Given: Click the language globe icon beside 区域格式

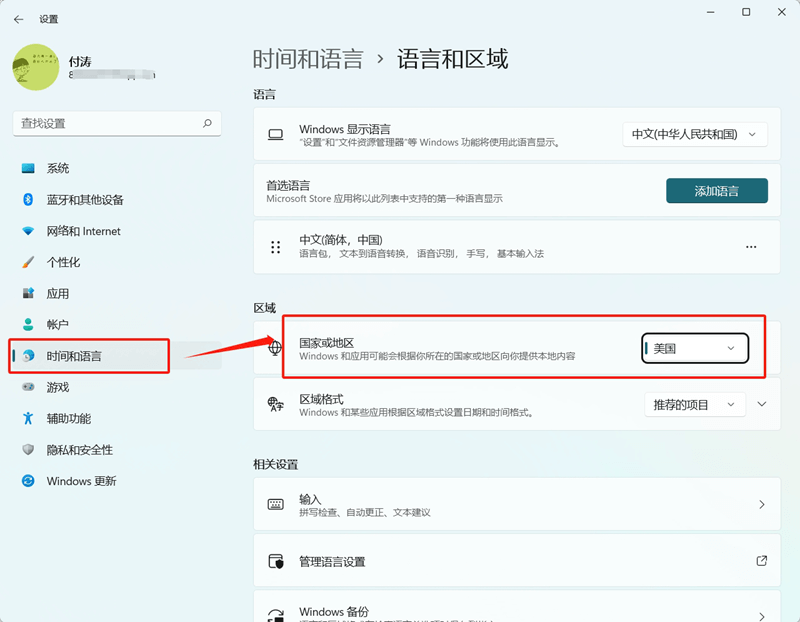Looking at the screenshot, I should tap(276, 405).
